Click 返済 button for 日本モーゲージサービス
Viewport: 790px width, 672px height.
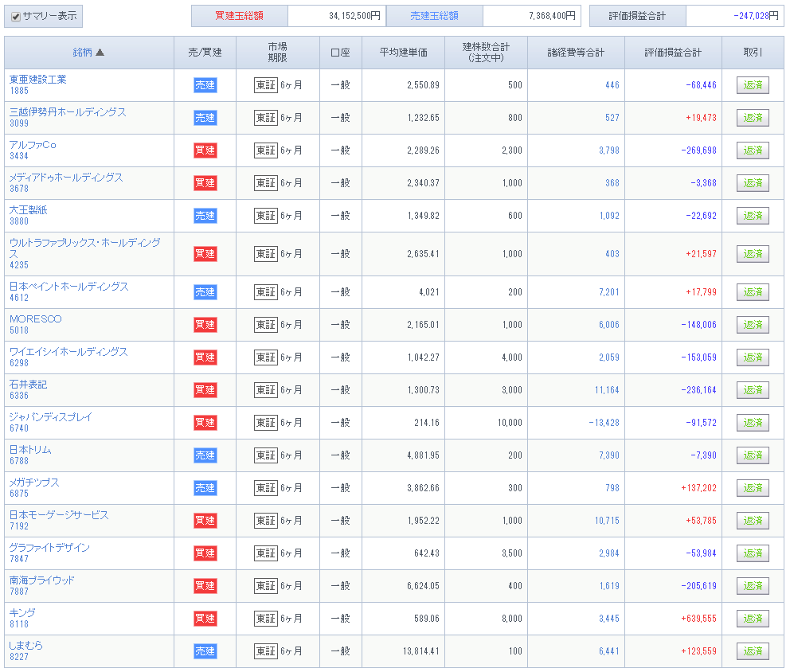pos(753,521)
